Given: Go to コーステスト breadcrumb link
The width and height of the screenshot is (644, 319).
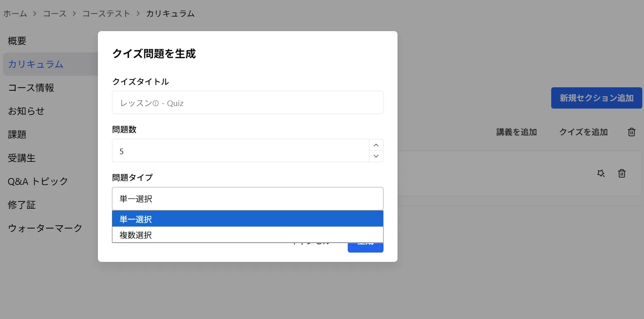Looking at the screenshot, I should [x=106, y=14].
